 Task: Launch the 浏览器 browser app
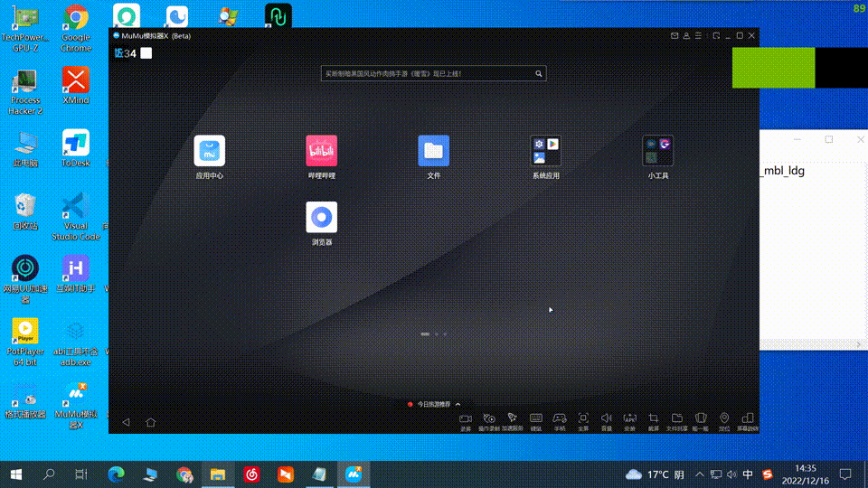click(x=322, y=217)
